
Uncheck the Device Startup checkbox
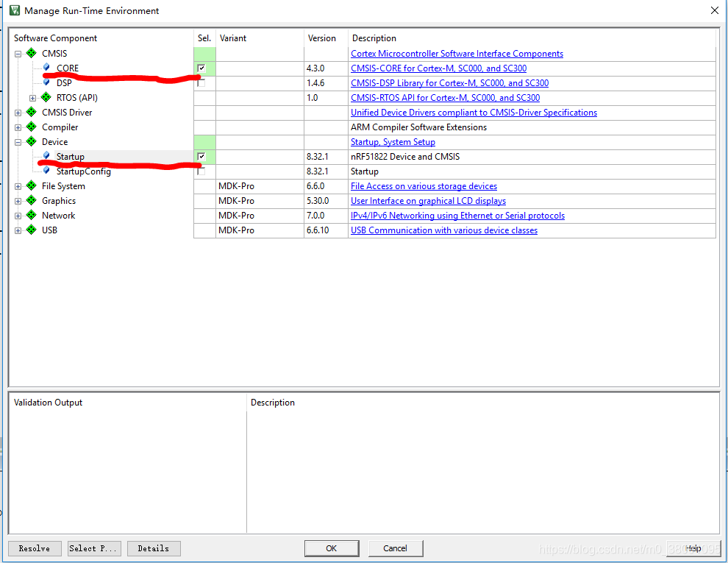pyautogui.click(x=201, y=157)
